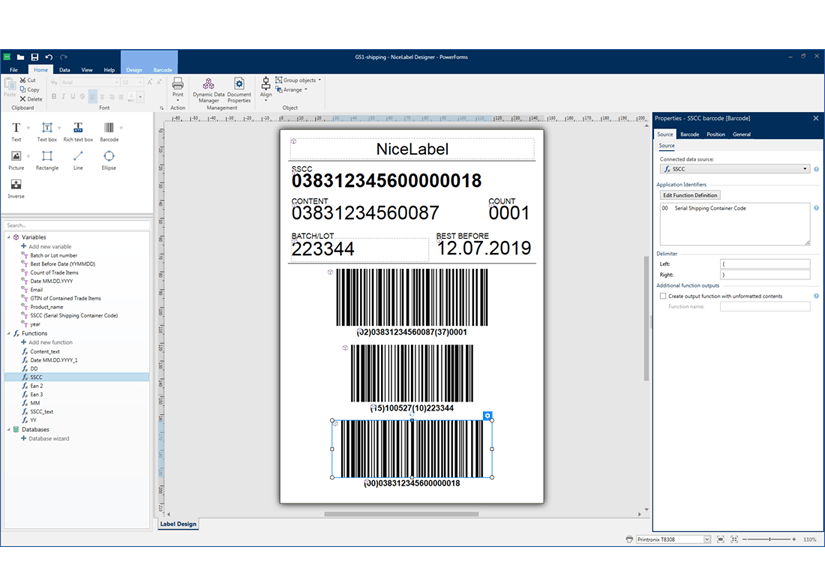
Task: Select the NiceLabel title text on label
Action: click(412, 149)
